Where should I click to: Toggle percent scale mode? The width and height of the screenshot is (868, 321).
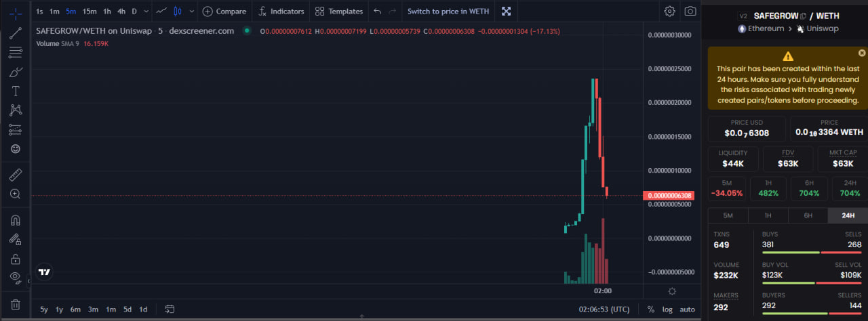[651, 309]
